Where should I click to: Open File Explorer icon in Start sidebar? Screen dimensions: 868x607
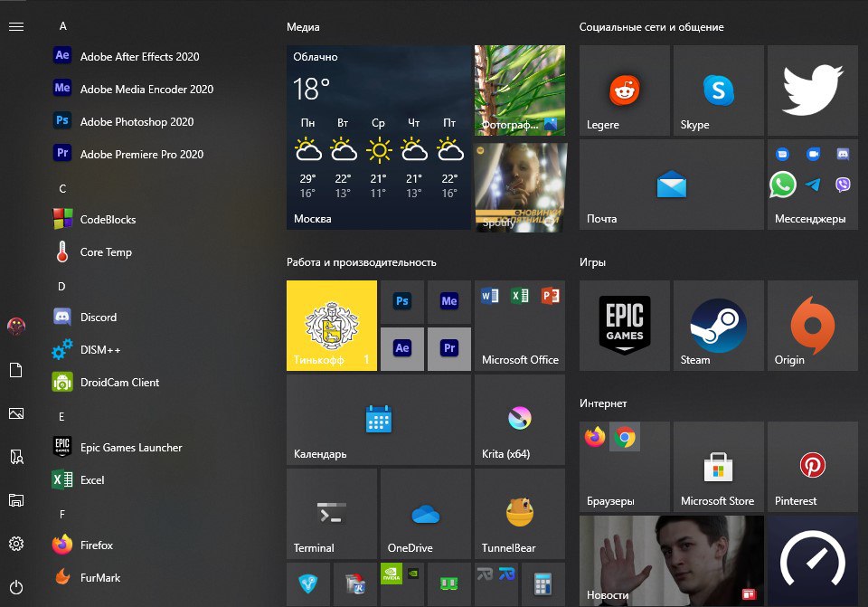[16, 500]
